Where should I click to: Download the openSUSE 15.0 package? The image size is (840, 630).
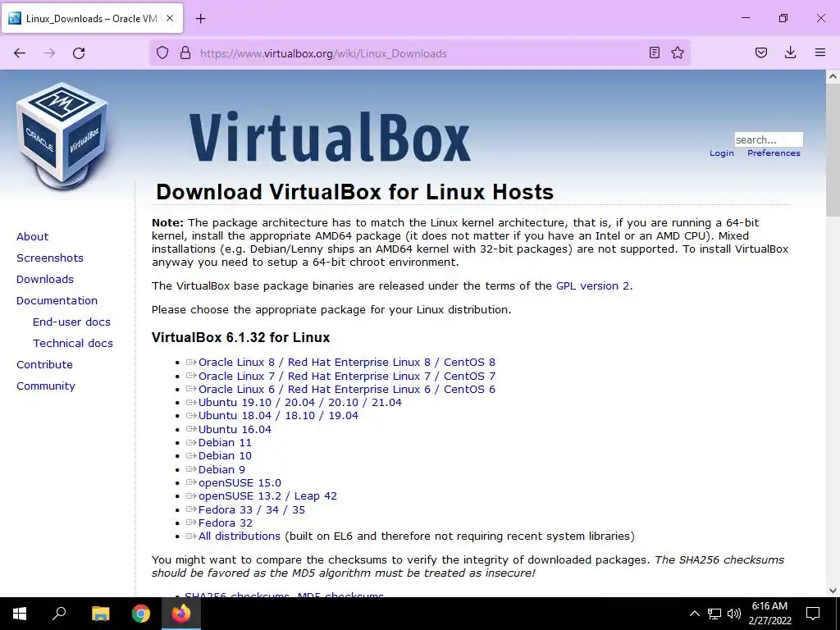(240, 483)
